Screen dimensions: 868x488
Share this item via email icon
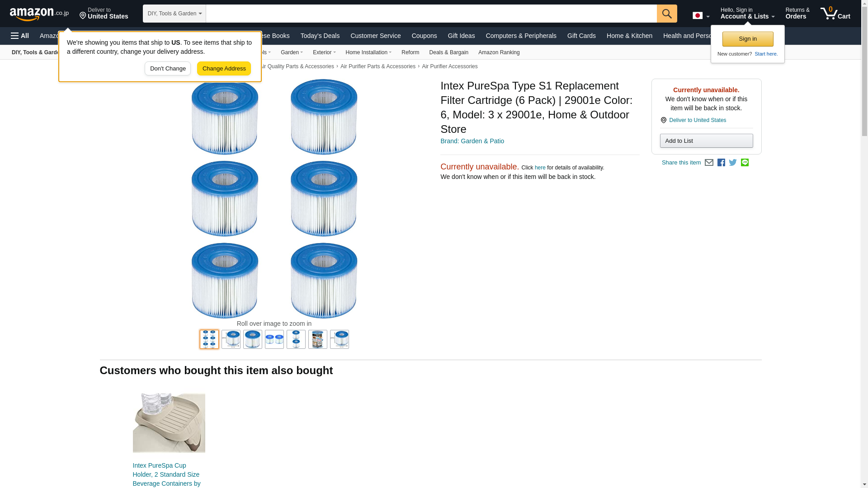[x=709, y=163]
